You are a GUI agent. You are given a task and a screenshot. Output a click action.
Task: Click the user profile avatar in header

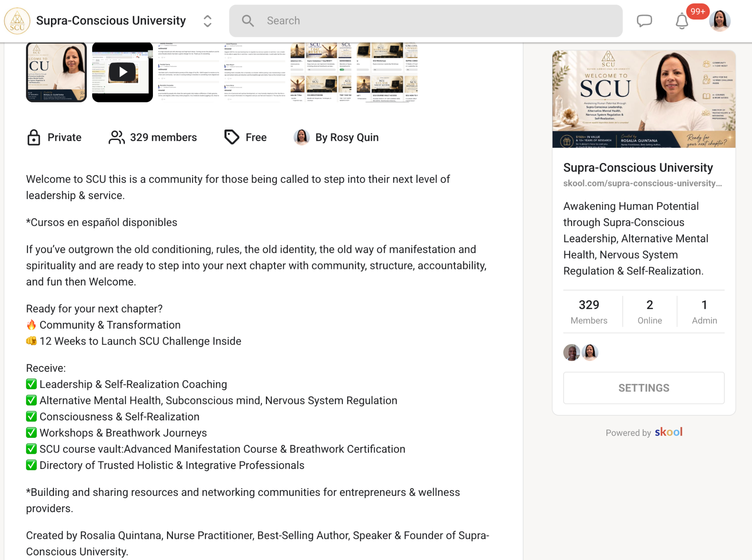point(720,21)
